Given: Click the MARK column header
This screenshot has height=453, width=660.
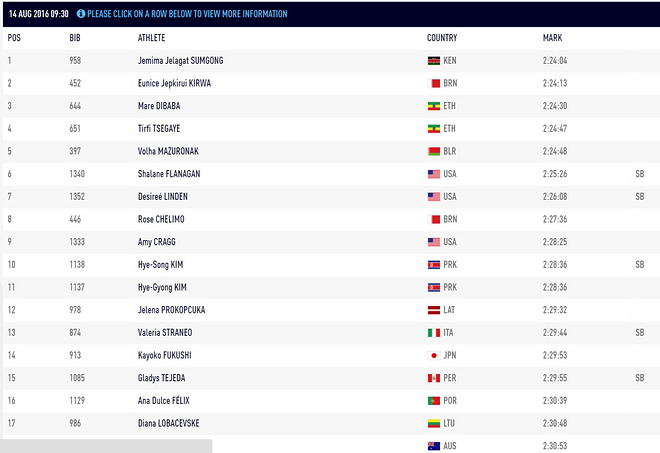Looking at the screenshot, I should [x=553, y=38].
